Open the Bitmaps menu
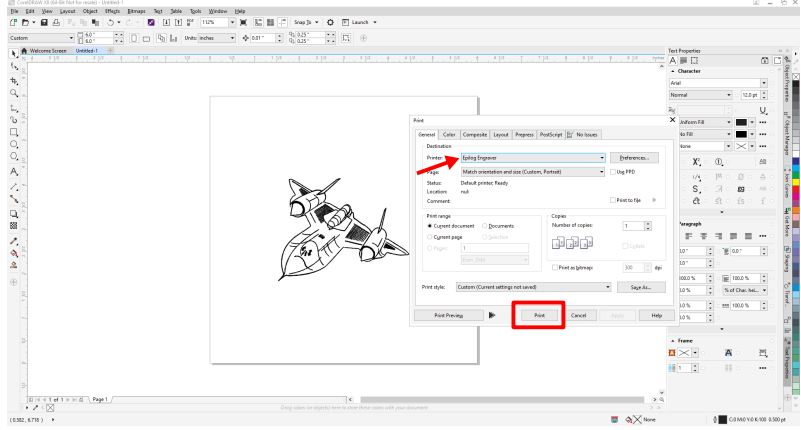 tap(136, 11)
